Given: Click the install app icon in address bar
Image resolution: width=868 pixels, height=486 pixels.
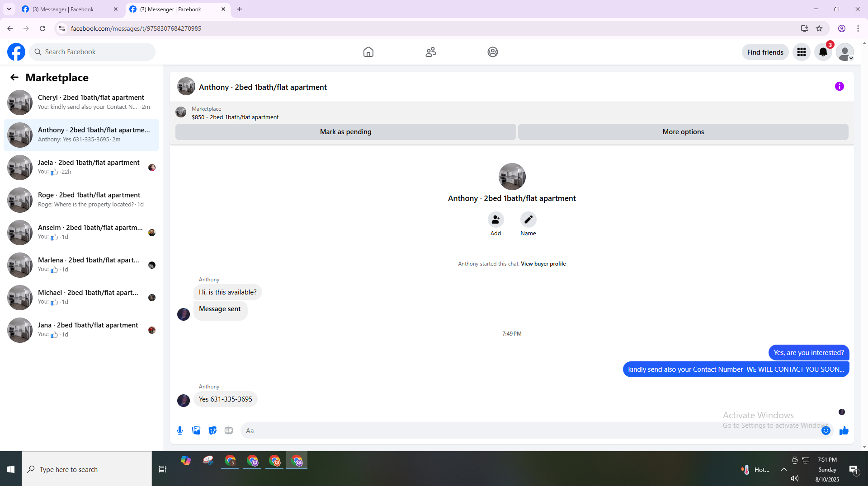Looking at the screenshot, I should tap(804, 28).
